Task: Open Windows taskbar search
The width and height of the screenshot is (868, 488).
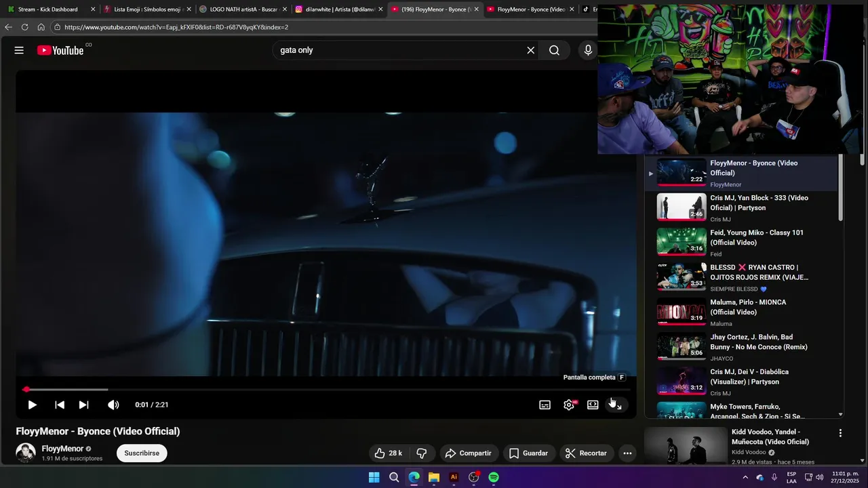Action: tap(394, 477)
